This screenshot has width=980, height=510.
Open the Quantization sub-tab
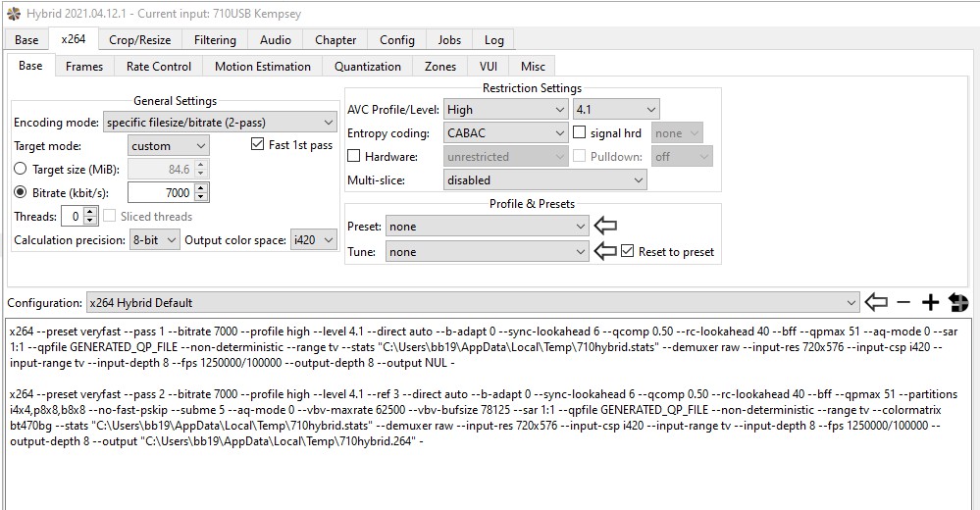coord(368,67)
